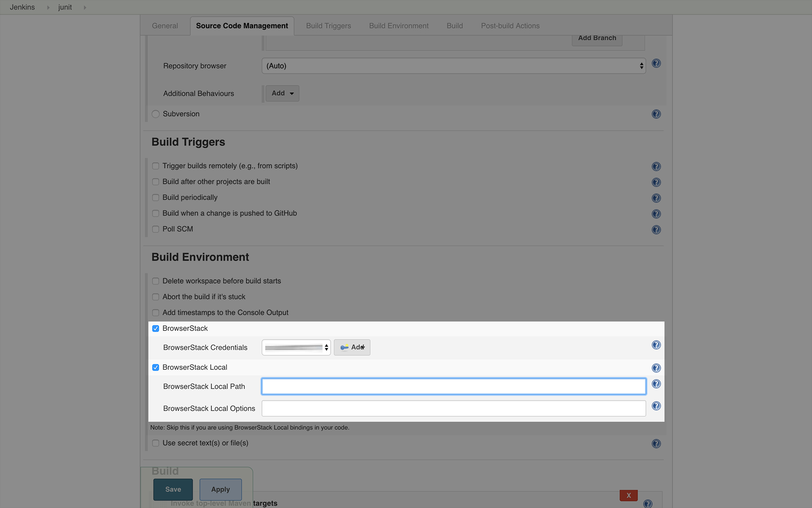Check the Poll SCM option
812x508 pixels.
pyautogui.click(x=156, y=229)
